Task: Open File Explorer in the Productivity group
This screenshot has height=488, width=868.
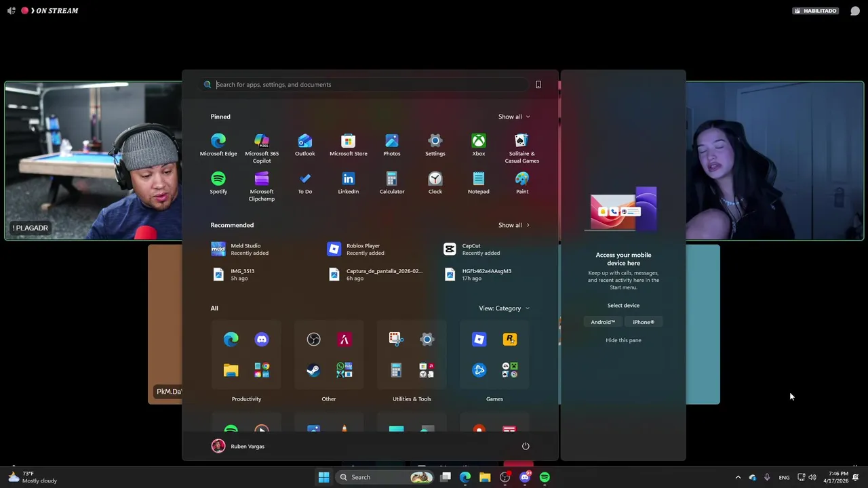Action: 231,370
